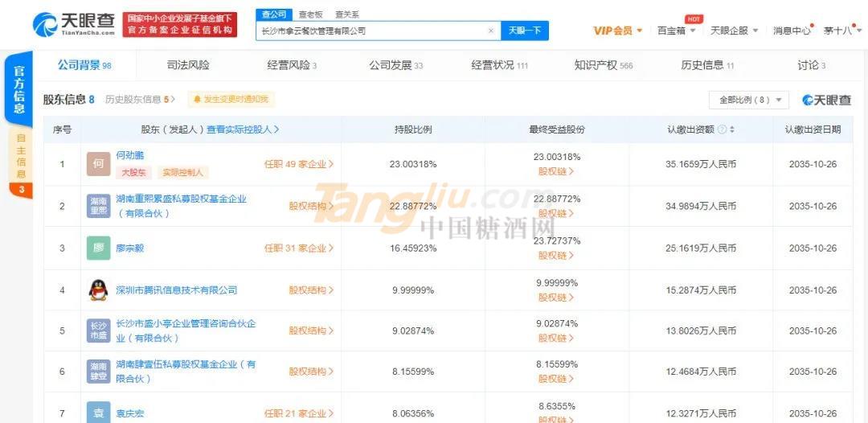
Task: Open 股权结构 for 湖南肆壹伍 row
Action: pos(311,372)
